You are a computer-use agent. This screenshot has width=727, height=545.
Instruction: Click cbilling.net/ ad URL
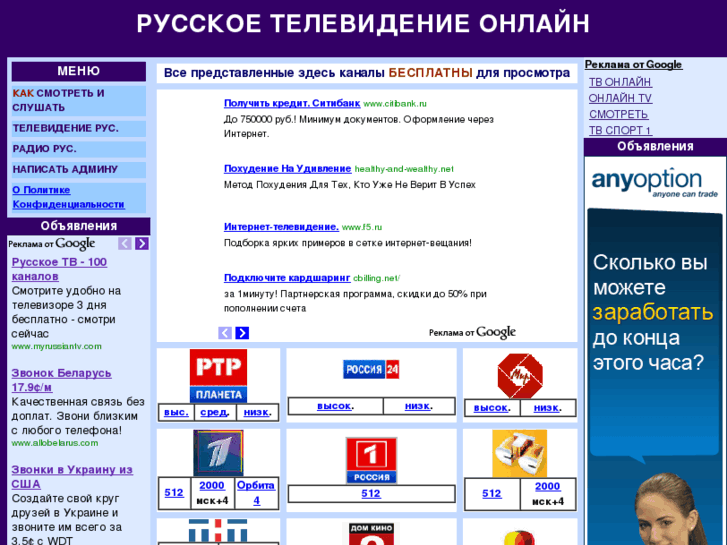376,278
